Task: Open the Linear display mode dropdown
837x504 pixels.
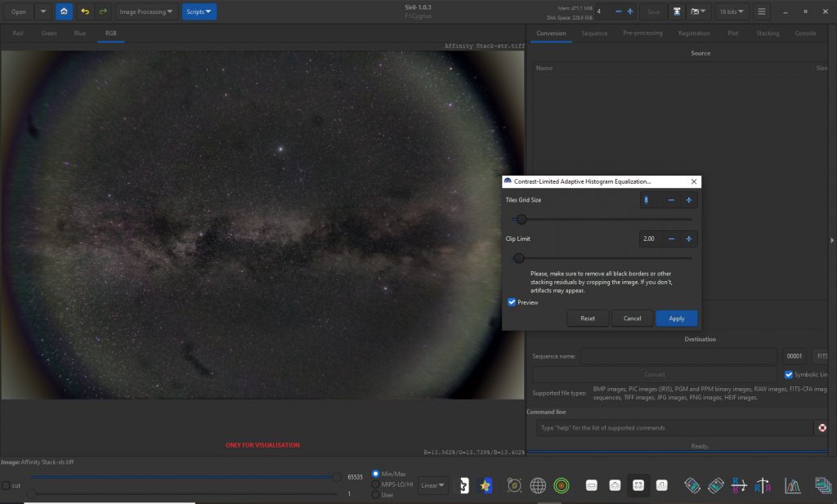Action: coord(432,485)
